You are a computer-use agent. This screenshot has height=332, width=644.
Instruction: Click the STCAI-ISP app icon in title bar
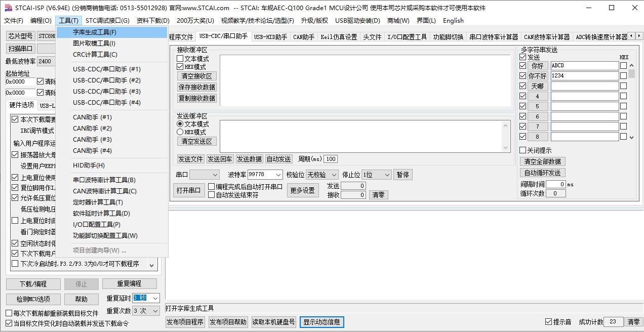[8, 8]
